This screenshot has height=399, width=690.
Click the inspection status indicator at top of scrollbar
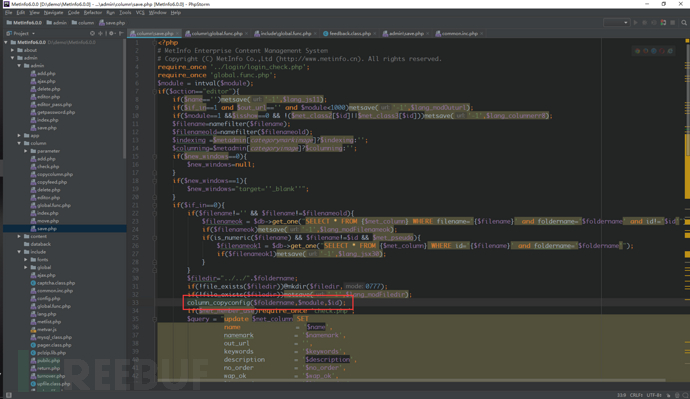[x=687, y=41]
